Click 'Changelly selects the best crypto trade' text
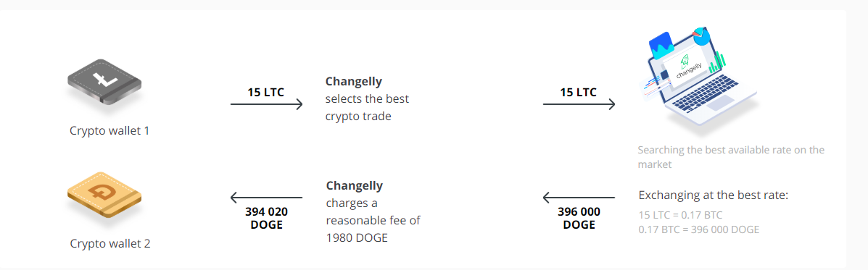Screen dimensions: 868x270 pyautogui.click(x=367, y=99)
